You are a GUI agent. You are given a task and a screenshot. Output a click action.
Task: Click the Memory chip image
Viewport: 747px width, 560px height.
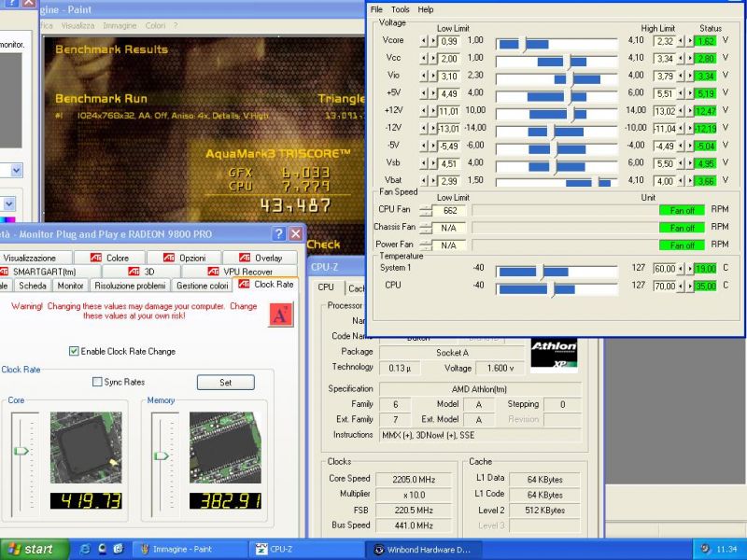pos(225,448)
